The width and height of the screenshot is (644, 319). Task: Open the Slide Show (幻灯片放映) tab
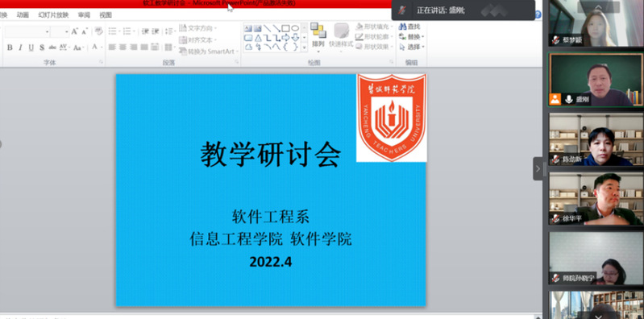pos(53,15)
